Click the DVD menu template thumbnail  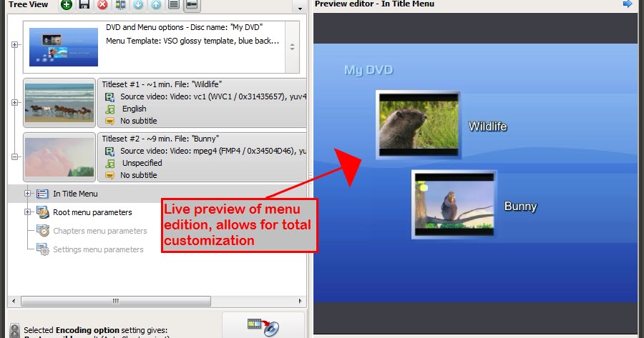click(x=64, y=47)
